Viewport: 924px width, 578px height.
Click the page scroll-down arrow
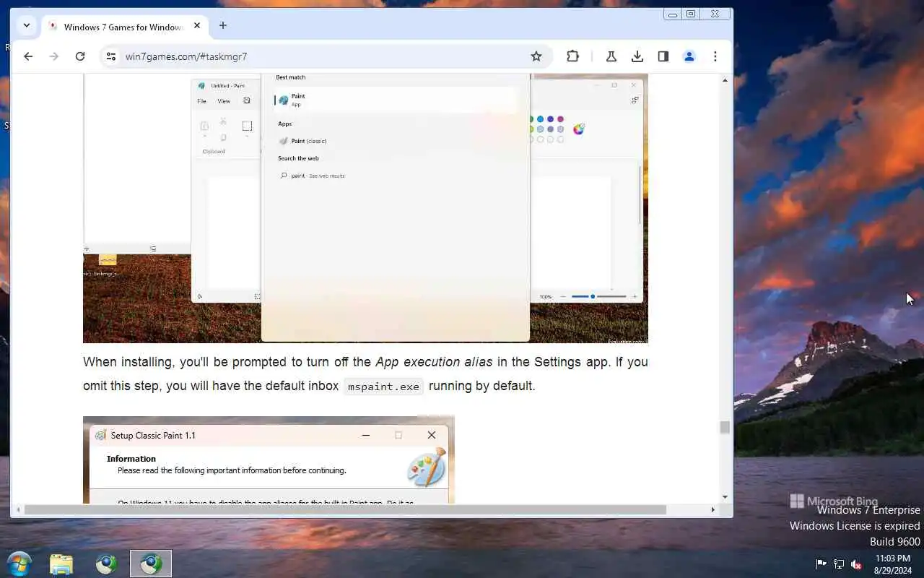tap(725, 497)
